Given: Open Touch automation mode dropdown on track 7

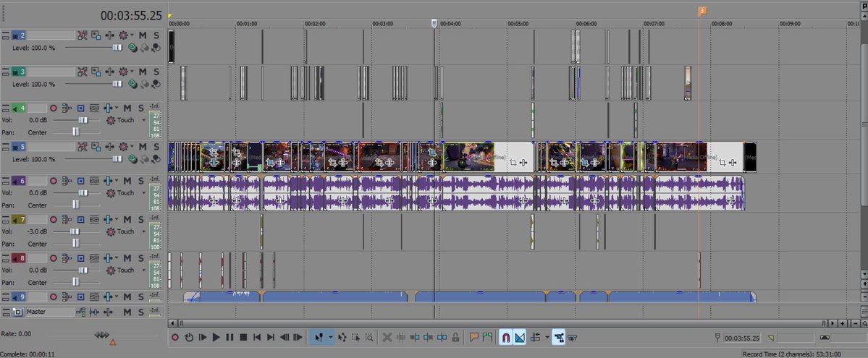Looking at the screenshot, I should click(144, 232).
